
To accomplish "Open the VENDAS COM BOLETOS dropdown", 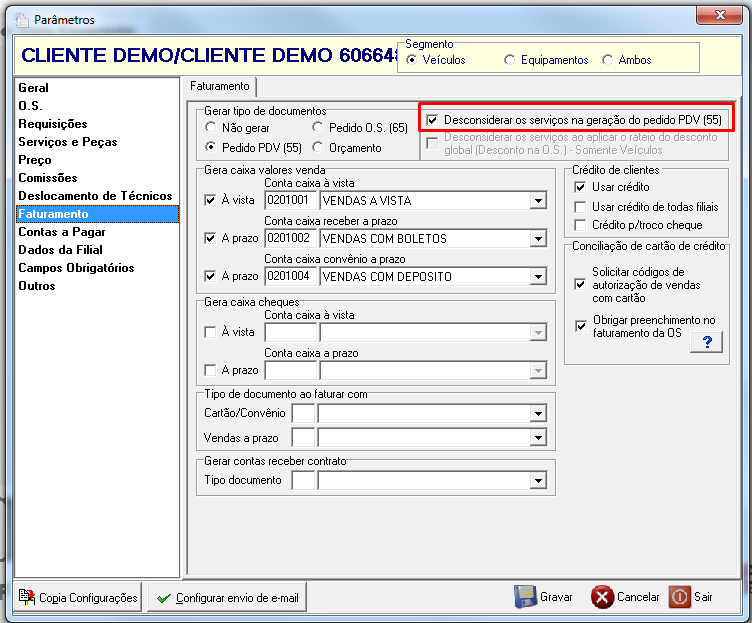I will [x=538, y=238].
